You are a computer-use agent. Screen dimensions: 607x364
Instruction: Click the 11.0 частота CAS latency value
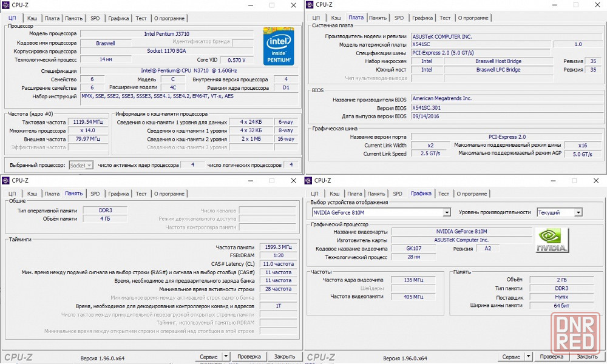[x=279, y=264]
